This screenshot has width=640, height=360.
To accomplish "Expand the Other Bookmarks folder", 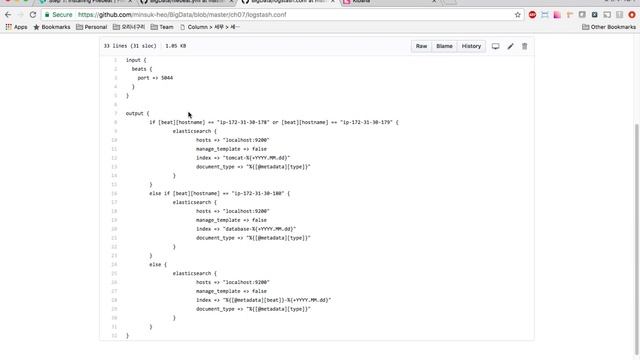I will tap(609, 27).
